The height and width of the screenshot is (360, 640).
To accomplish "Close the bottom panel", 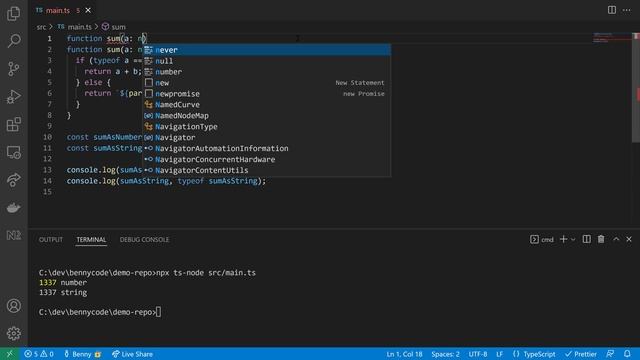I will (x=629, y=240).
